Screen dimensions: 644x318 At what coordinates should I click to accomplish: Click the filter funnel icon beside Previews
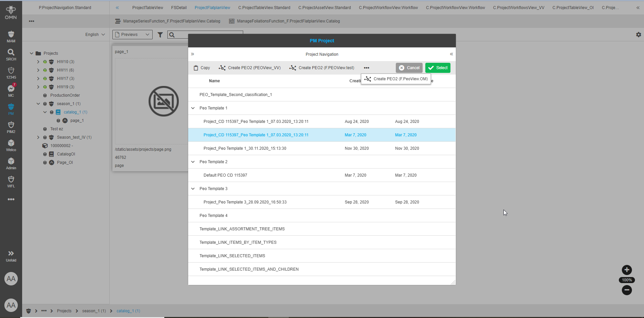coord(160,35)
